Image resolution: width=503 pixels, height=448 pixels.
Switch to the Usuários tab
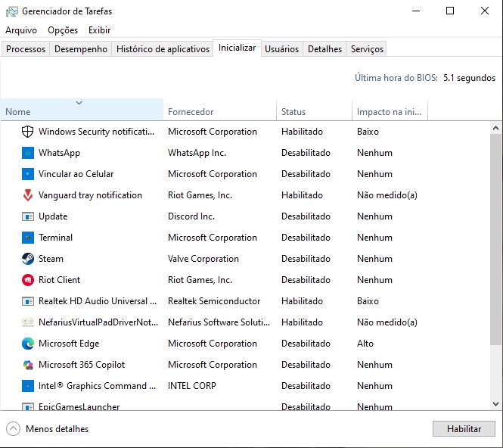[281, 49]
